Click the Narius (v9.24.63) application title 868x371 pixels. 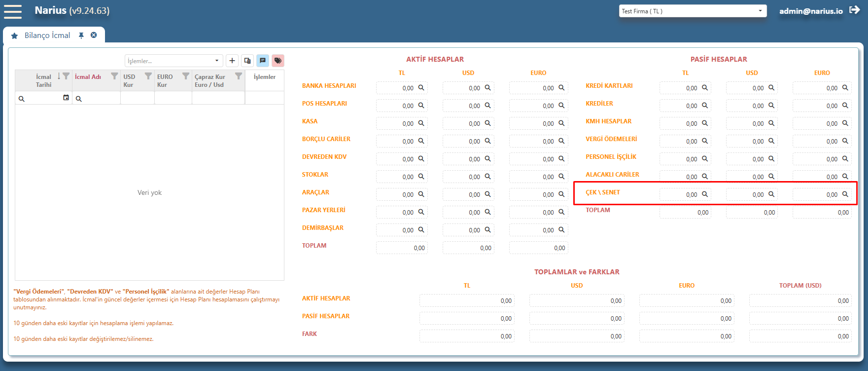coord(72,10)
